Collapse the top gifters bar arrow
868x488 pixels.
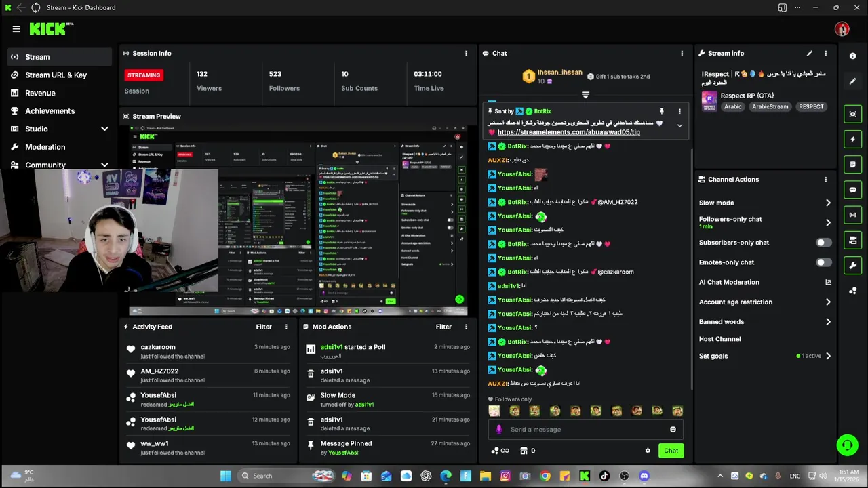tap(585, 95)
